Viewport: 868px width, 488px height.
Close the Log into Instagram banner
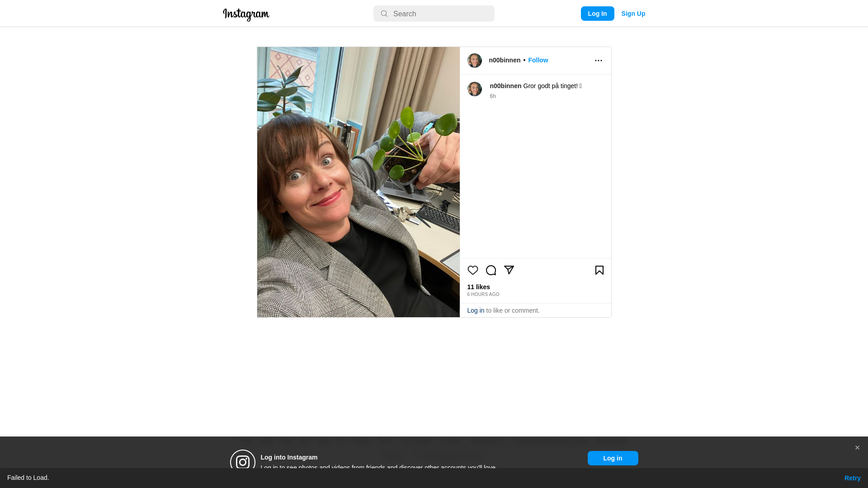[857, 448]
